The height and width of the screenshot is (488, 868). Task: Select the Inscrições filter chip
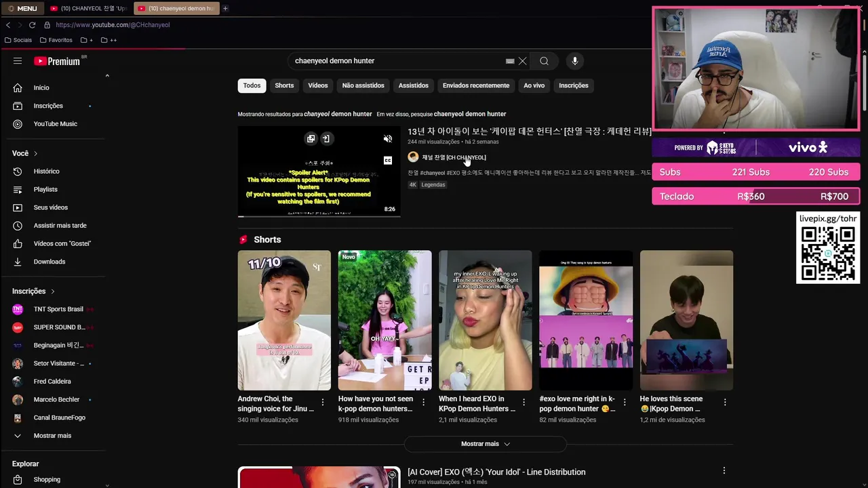pyautogui.click(x=573, y=85)
